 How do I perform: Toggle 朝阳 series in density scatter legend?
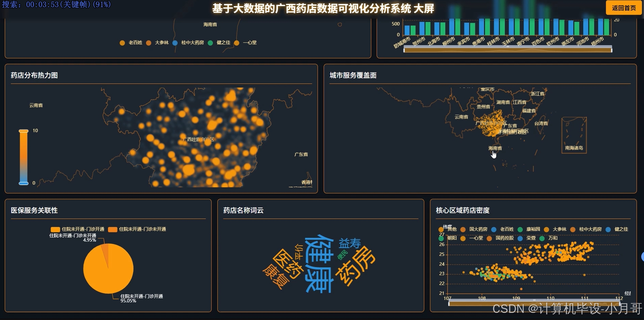pos(448,238)
